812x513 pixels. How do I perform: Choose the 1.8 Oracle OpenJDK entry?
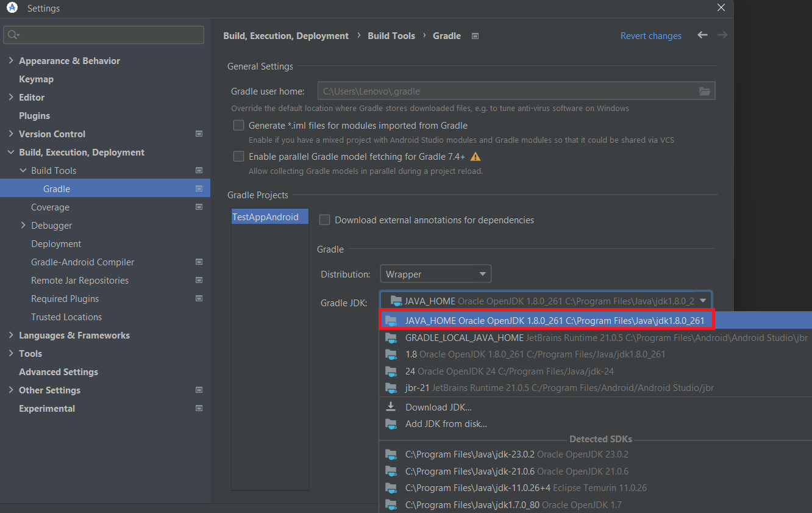click(596, 354)
